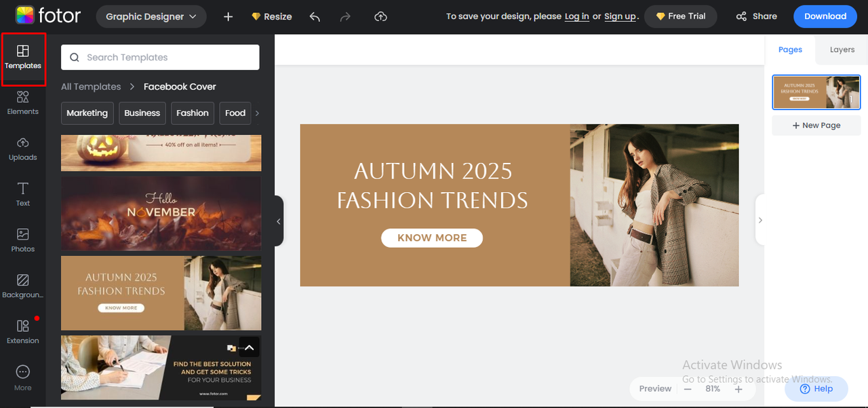Viewport: 868px width, 408px height.
Task: Open the Help button
Action: [816, 389]
